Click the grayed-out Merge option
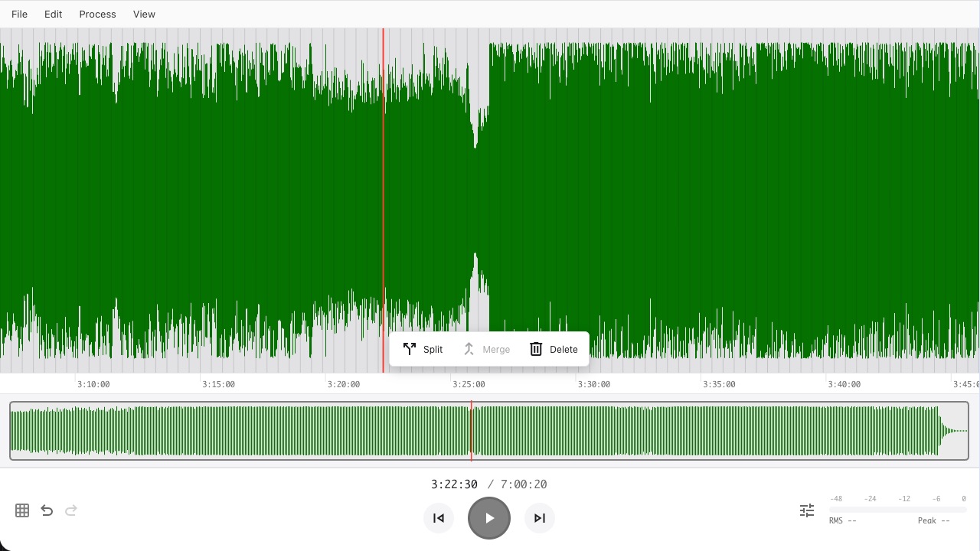The image size is (980, 551). pos(486,349)
